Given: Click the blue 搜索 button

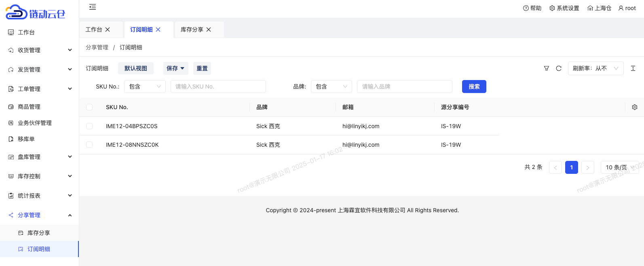Looking at the screenshot, I should (x=474, y=87).
